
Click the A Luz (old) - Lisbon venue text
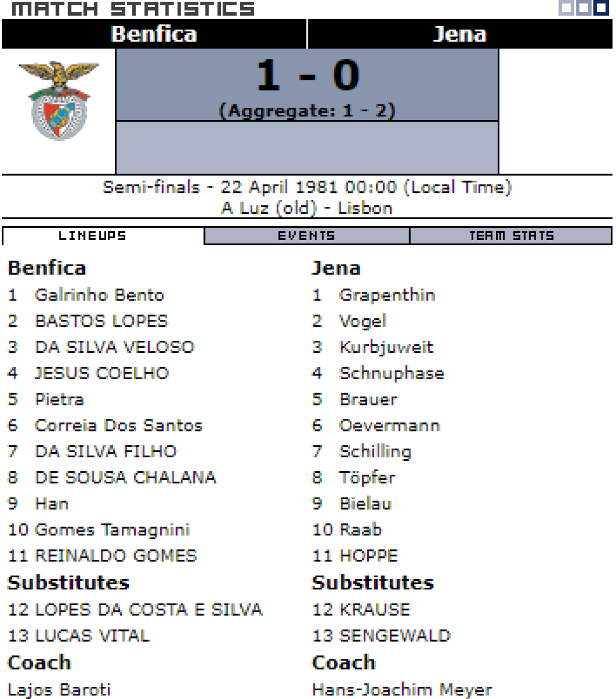click(307, 208)
